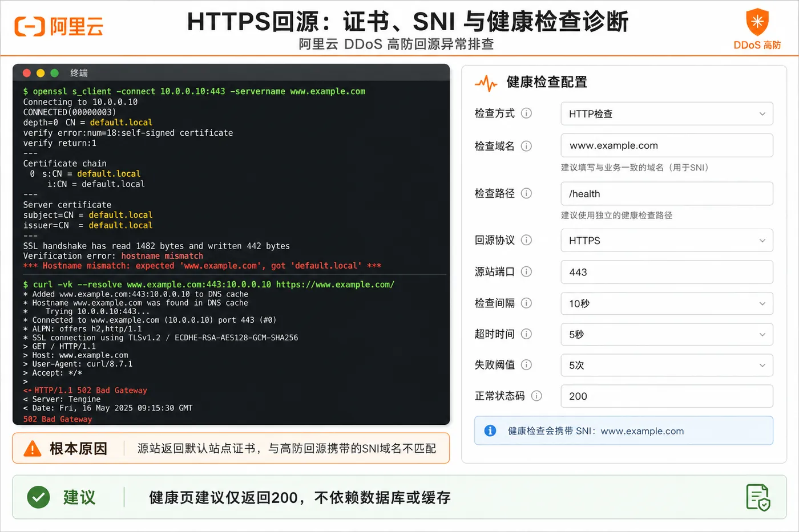Click the 'verify error:num=18:self-signed certificate' line

pos(128,133)
